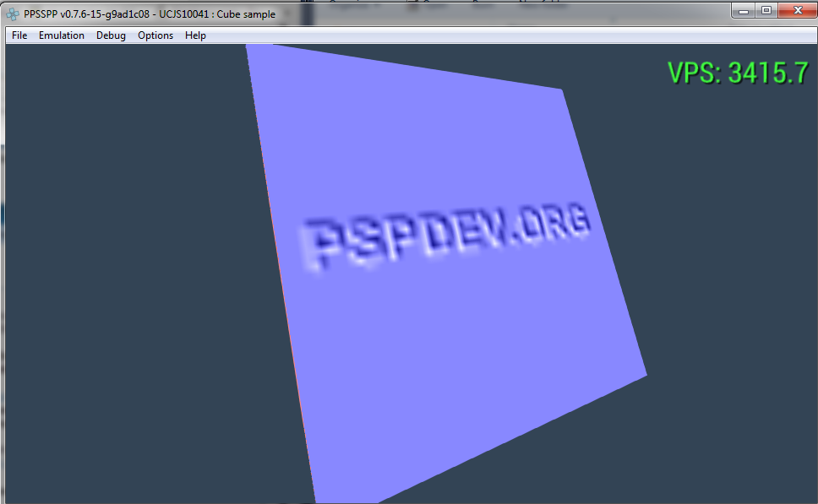Click the PSPDEV.ORG text on the cube
The width and height of the screenshot is (818, 504).
[x=444, y=236]
